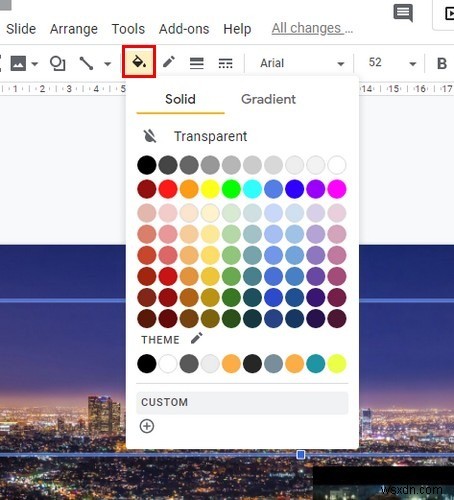Click the font size value 52

coord(375,62)
